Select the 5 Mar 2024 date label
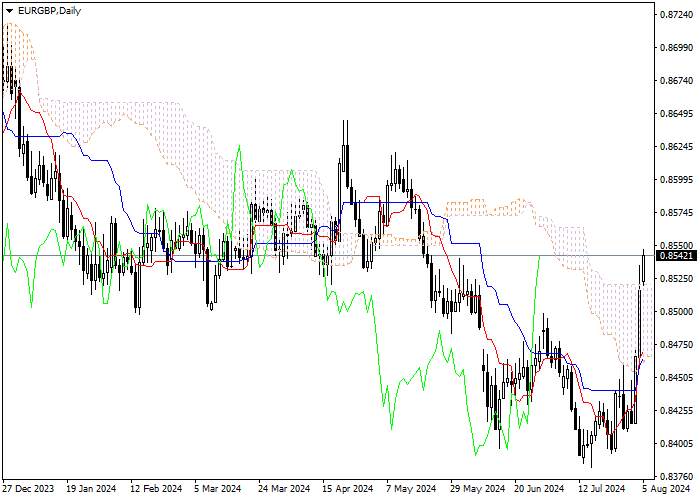The height and width of the screenshot is (500, 700). pyautogui.click(x=217, y=488)
